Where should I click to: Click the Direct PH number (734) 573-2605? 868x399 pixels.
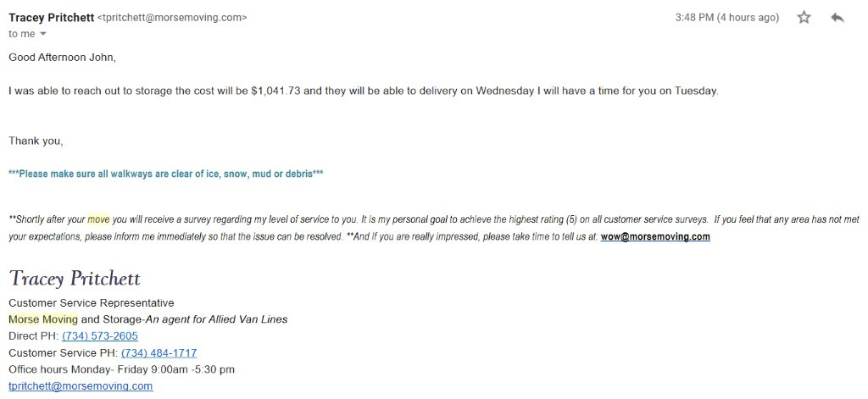[x=99, y=336]
